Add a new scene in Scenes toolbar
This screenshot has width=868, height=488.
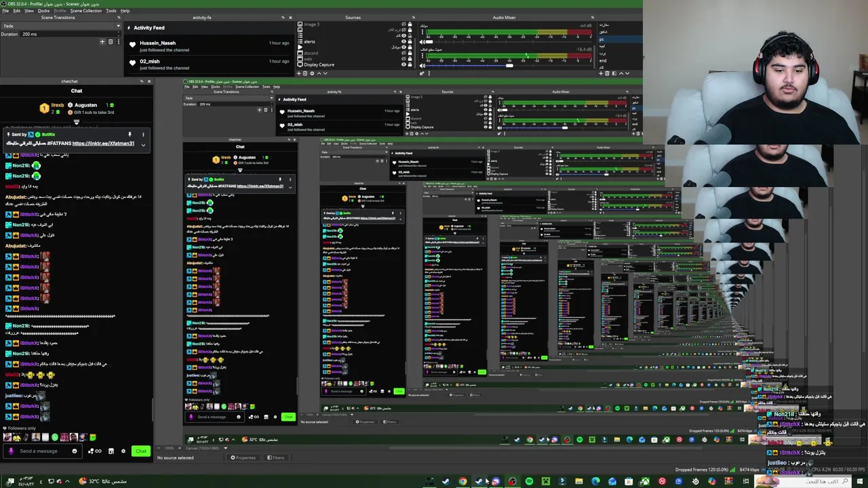[x=601, y=73]
